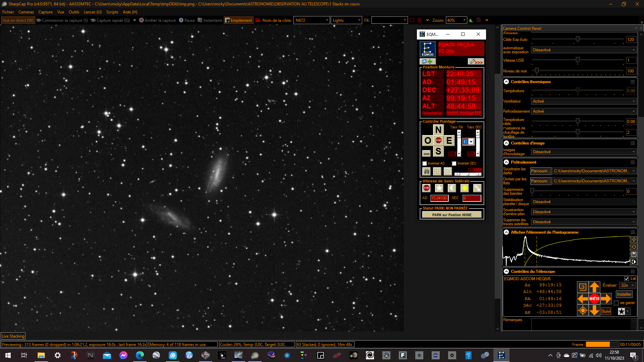Select solar tracking sun icon in EQMOD
Viewport: 644px width, 362px height.
pos(465,188)
